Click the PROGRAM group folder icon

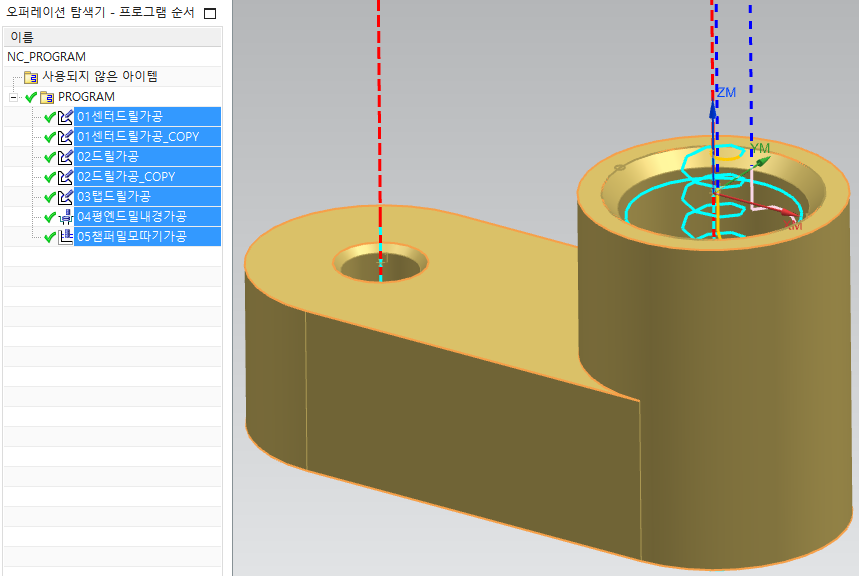[47, 98]
